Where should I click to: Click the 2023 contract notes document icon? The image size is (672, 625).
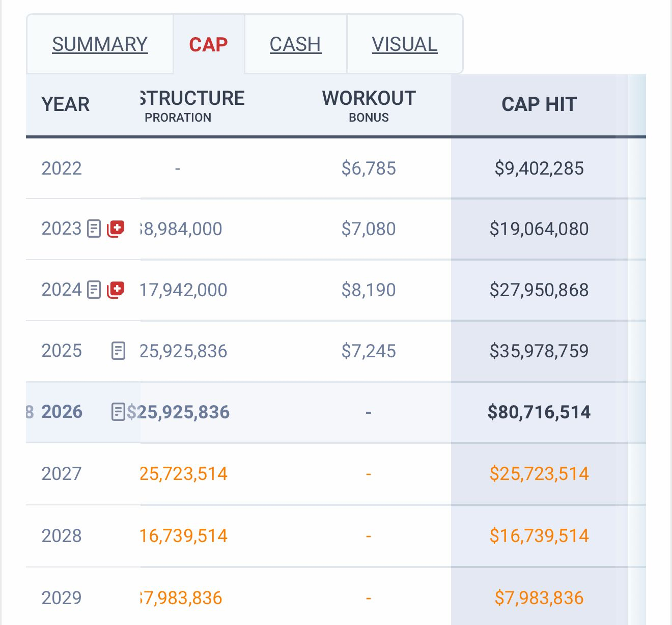94,229
